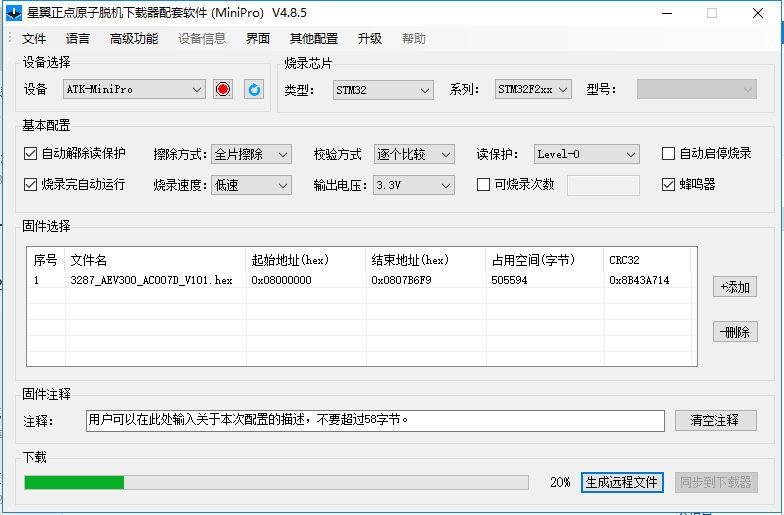Click the blue refresh device icon

coord(254,89)
